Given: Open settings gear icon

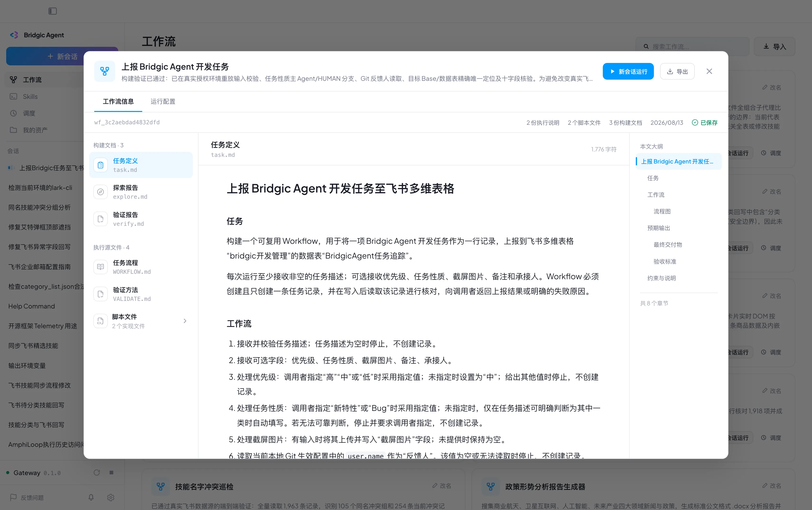Looking at the screenshot, I should [110, 497].
